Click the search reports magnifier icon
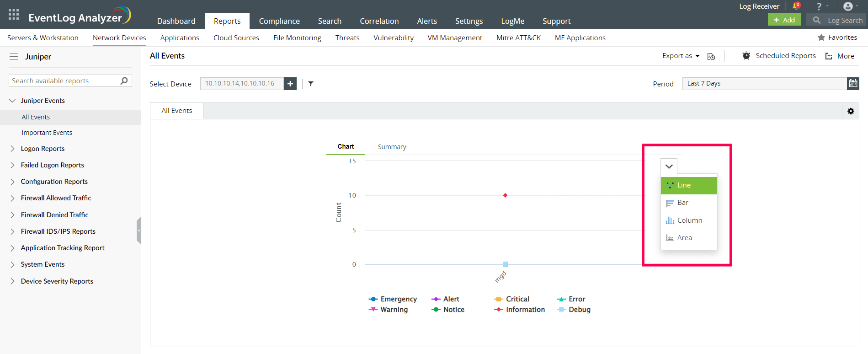Image resolution: width=868 pixels, height=354 pixels. (x=124, y=80)
